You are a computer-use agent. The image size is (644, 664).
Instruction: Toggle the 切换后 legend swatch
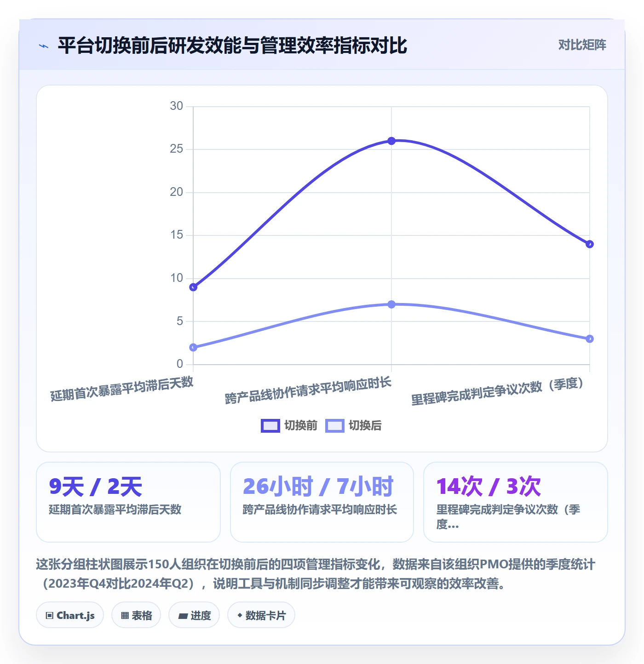pyautogui.click(x=334, y=426)
